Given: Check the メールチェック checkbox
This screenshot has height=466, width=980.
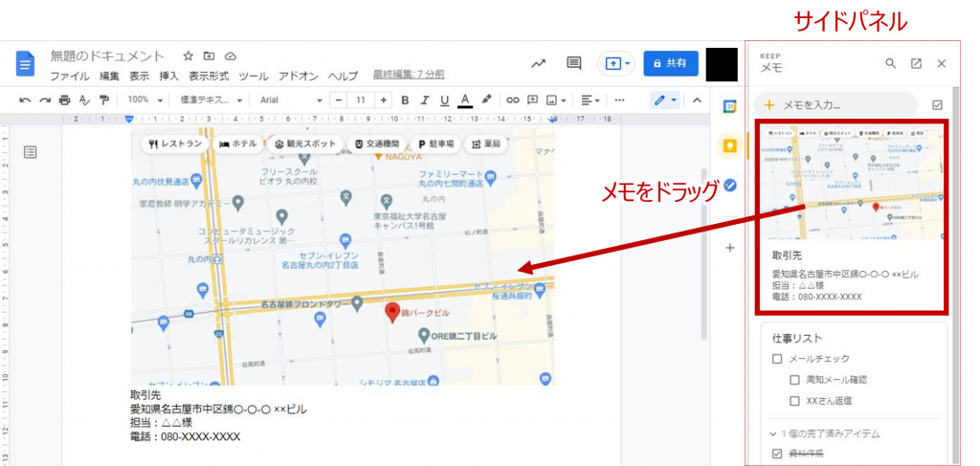Looking at the screenshot, I should click(x=777, y=359).
